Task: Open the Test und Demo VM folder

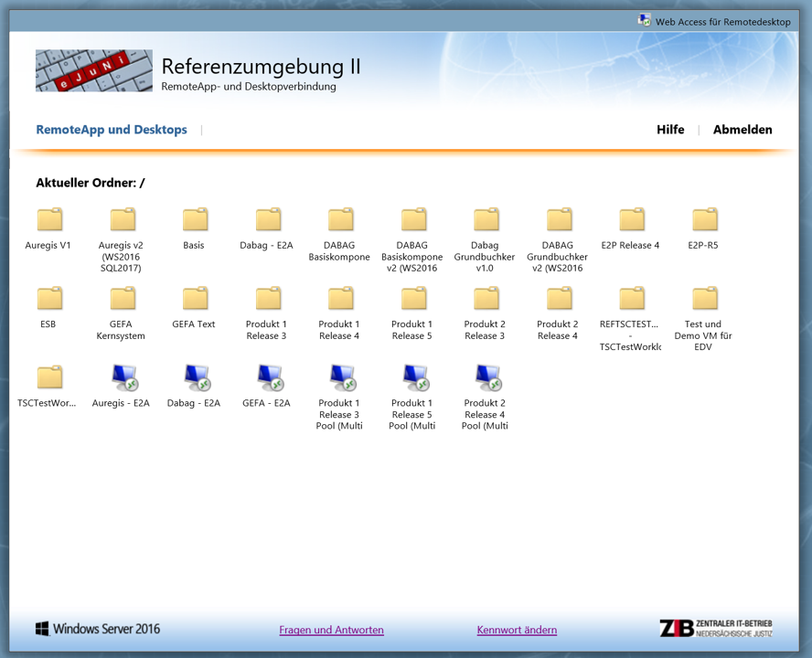Action: click(x=704, y=300)
